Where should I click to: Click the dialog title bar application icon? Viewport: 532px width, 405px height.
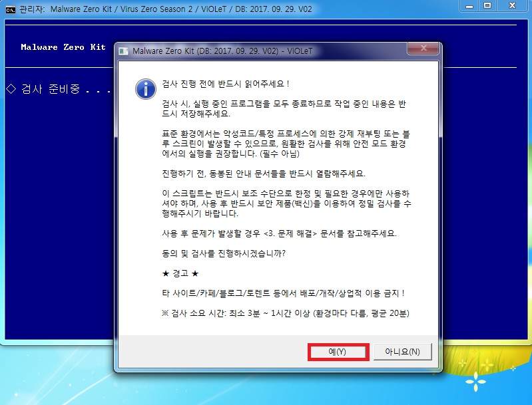pyautogui.click(x=123, y=51)
